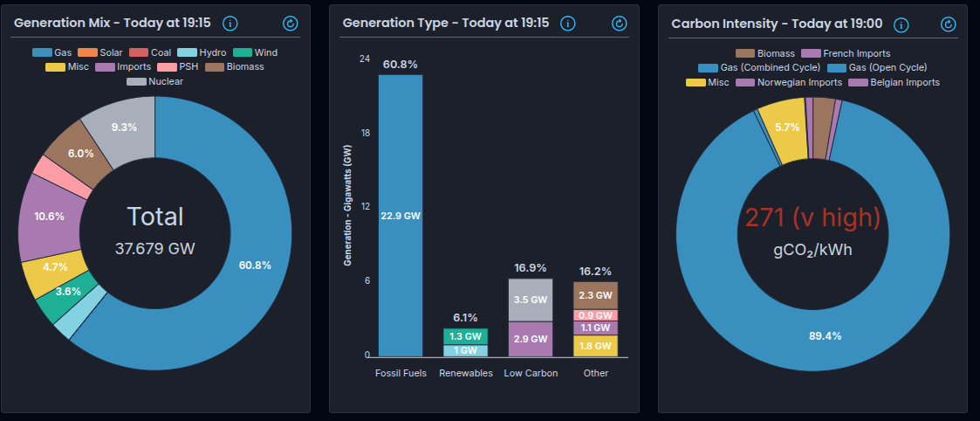980x421 pixels.
Task: Toggle Coal legend in Generation Mix
Action: pyautogui.click(x=150, y=52)
